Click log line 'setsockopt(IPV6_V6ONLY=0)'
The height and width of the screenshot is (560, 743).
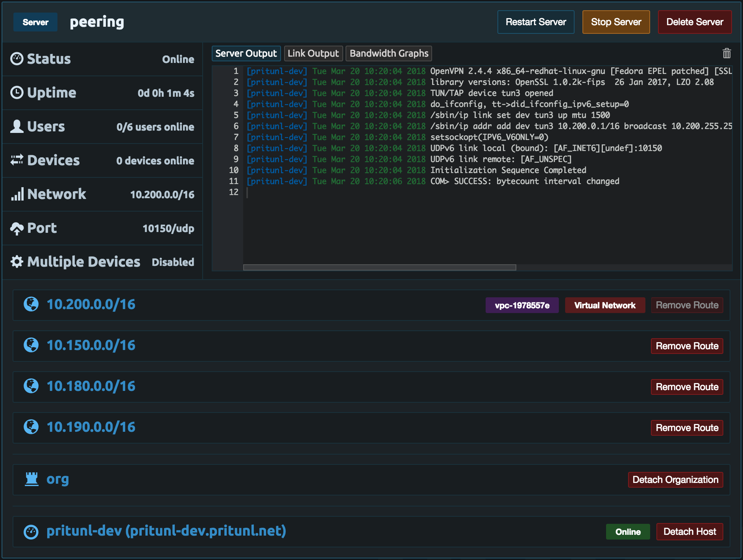tap(489, 137)
